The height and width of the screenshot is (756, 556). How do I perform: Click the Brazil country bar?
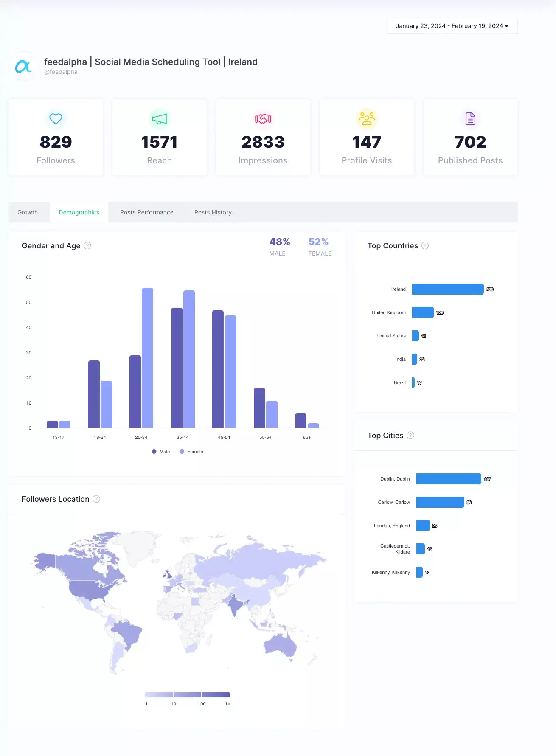(413, 382)
